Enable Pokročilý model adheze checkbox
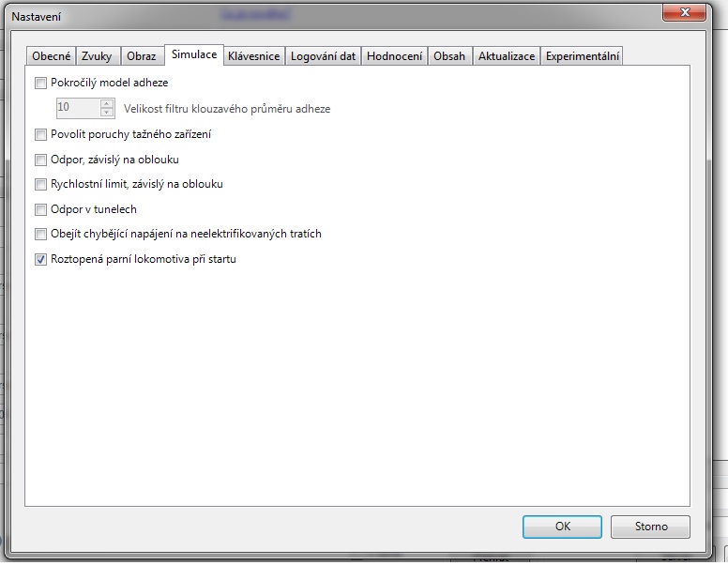Screen dimensions: 728x565 pyautogui.click(x=40, y=83)
